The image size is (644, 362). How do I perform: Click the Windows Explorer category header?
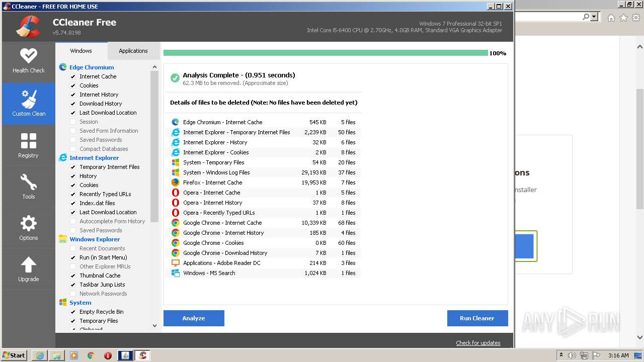point(95,239)
